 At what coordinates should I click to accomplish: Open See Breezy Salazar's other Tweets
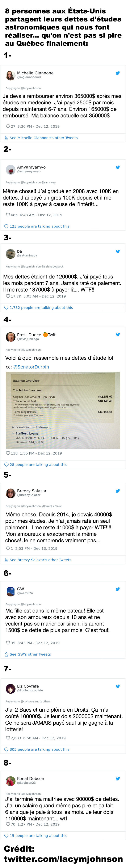pyautogui.click(x=38, y=560)
